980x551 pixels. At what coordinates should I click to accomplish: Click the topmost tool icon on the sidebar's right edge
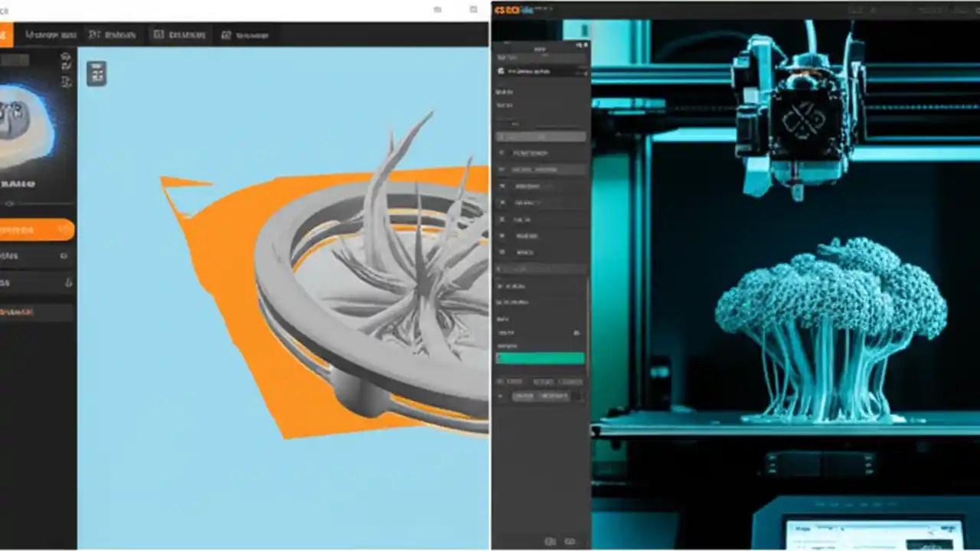[x=66, y=57]
